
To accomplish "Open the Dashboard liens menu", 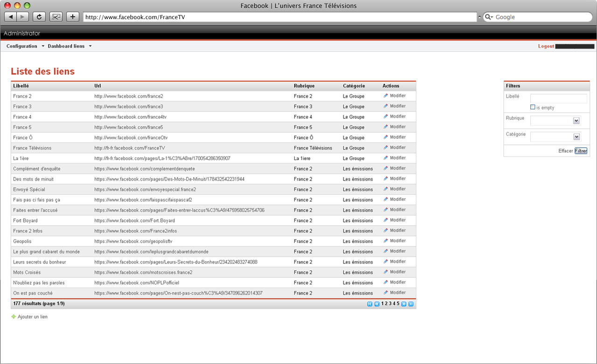I will 69,46.
